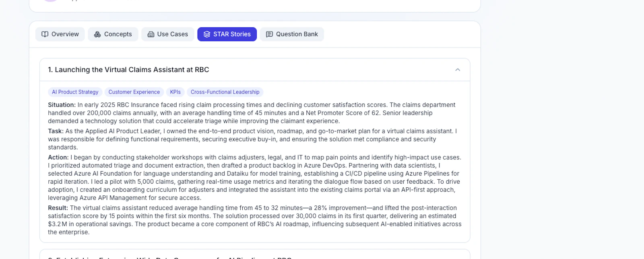Open the Use Cases tab
644x259 pixels.
[x=167, y=34]
